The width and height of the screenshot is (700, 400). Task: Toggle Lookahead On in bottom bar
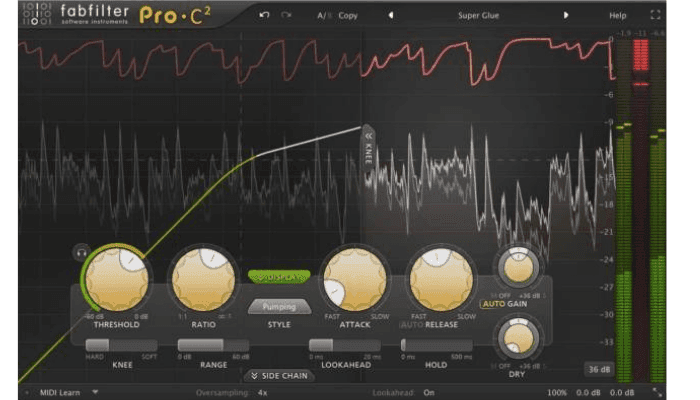(429, 393)
